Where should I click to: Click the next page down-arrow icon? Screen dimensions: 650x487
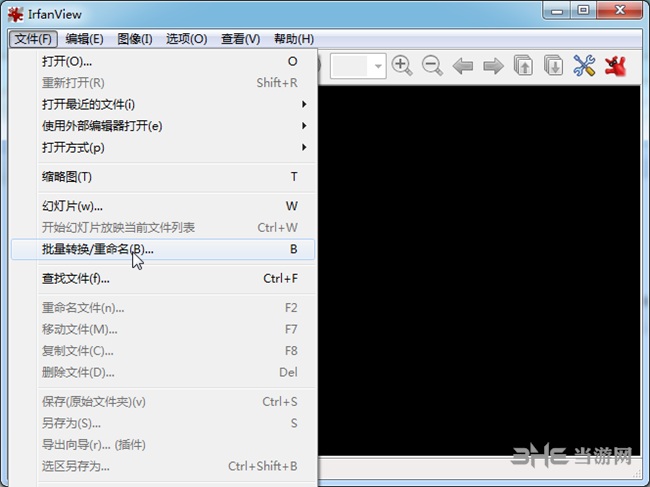pos(553,65)
